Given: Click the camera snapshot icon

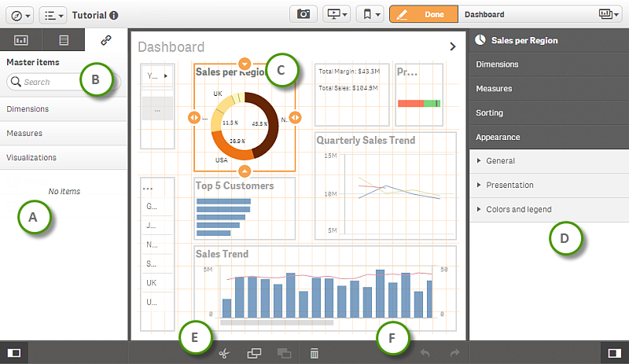Looking at the screenshot, I should (303, 14).
